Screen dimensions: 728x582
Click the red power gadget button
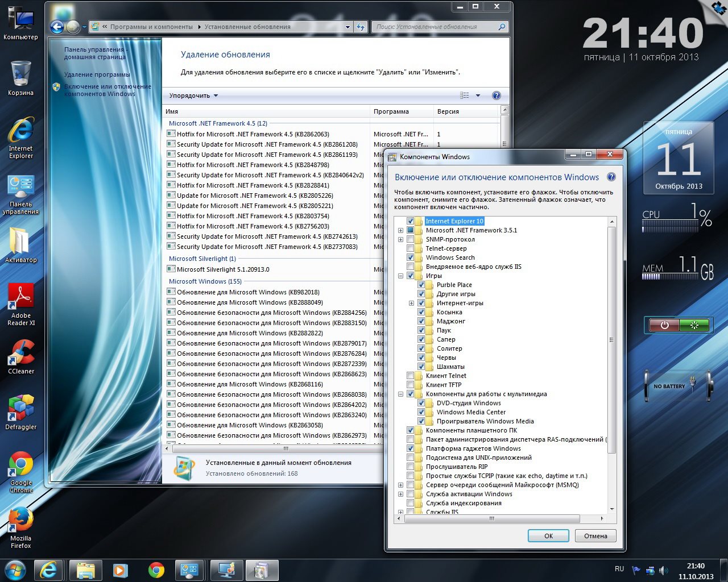coord(664,325)
